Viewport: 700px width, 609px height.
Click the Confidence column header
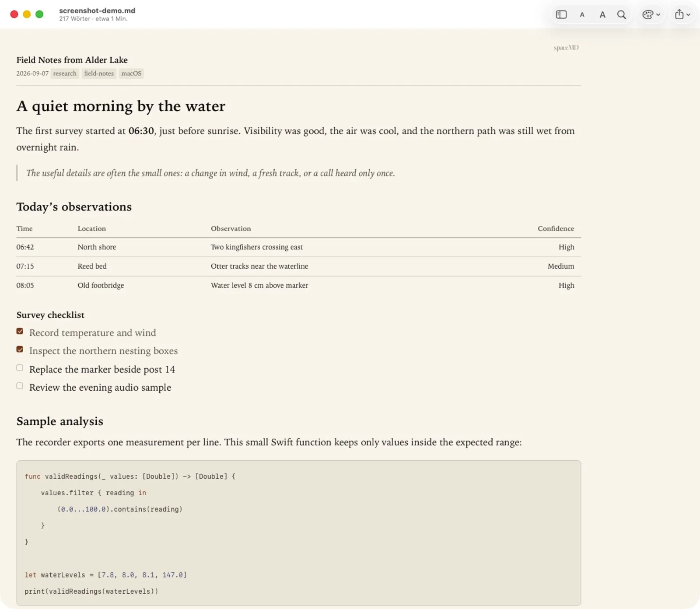[x=556, y=228]
